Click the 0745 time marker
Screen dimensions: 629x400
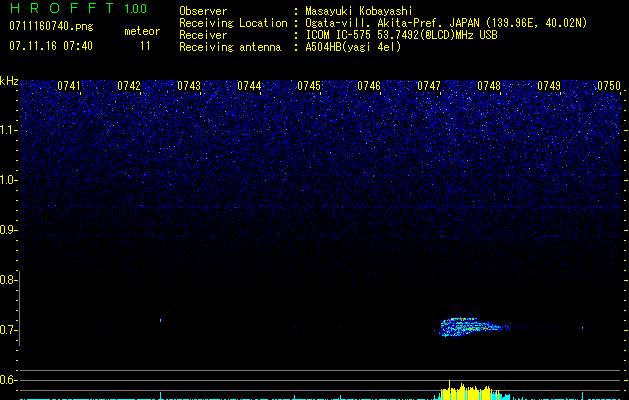[308, 86]
